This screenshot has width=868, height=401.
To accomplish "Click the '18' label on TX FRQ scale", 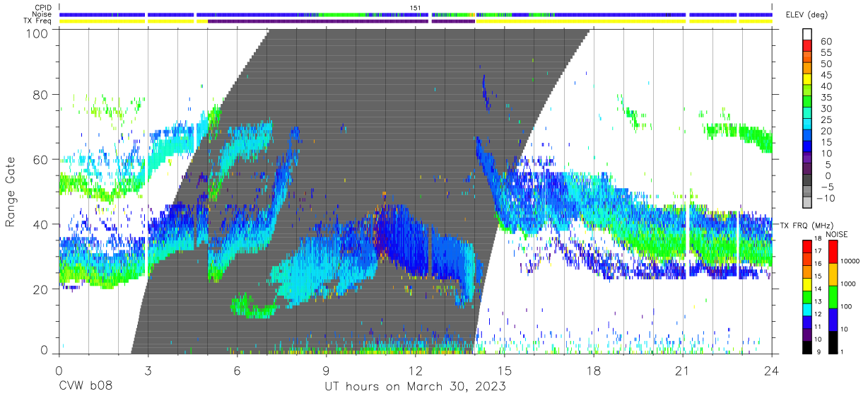I will [818, 239].
